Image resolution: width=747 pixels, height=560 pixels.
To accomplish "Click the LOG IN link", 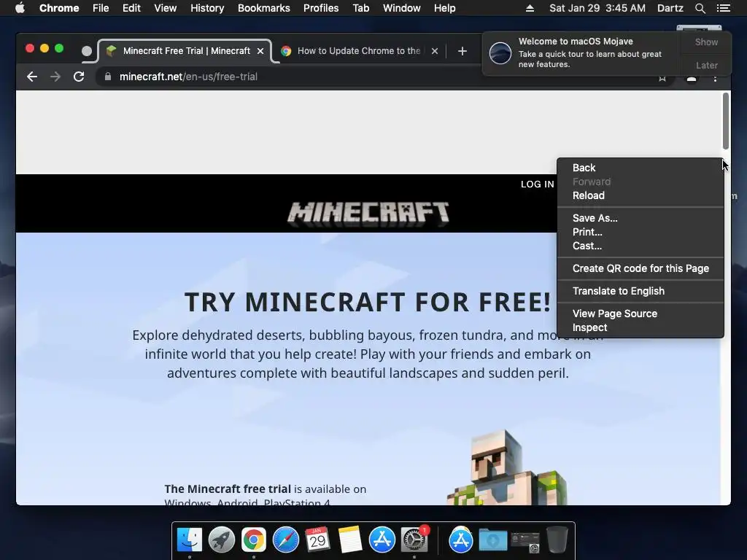I will tap(538, 184).
